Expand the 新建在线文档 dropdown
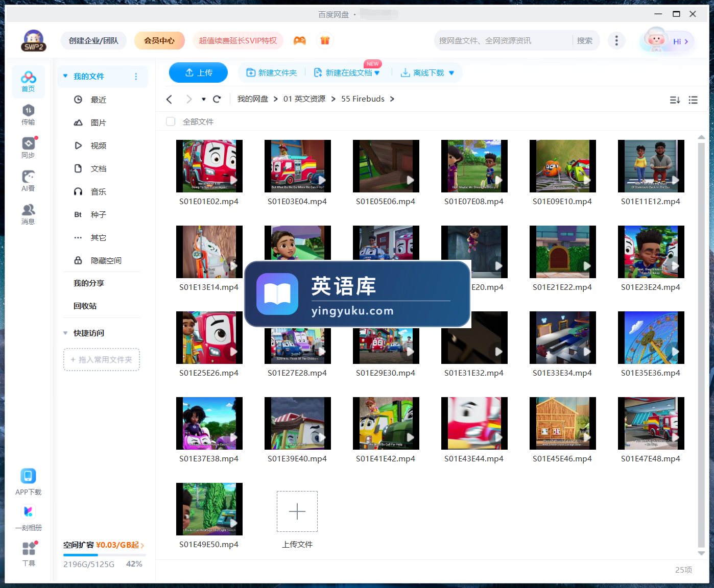This screenshot has width=714, height=588. click(377, 73)
